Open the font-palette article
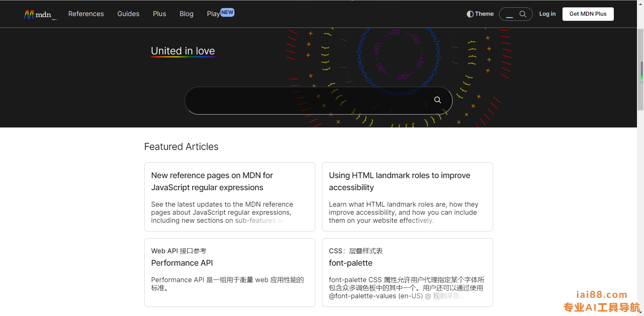 [351, 263]
